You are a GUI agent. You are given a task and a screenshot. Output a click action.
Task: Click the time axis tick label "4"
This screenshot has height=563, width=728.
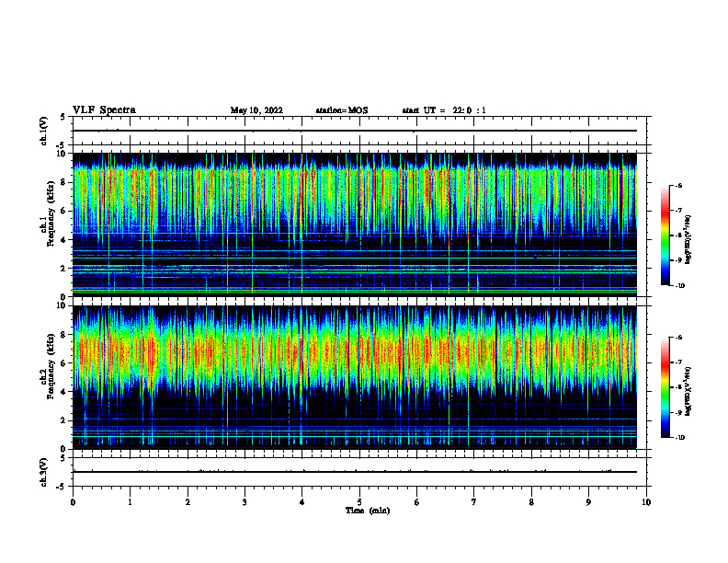pyautogui.click(x=302, y=502)
